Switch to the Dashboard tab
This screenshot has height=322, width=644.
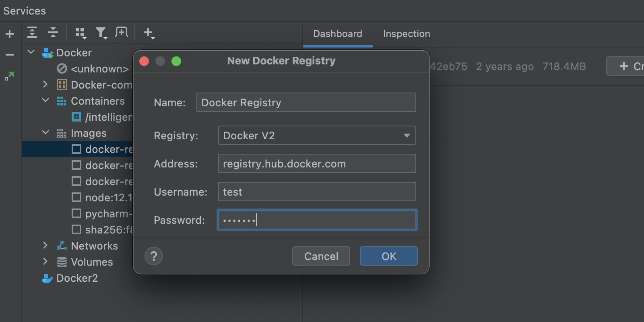click(x=338, y=34)
